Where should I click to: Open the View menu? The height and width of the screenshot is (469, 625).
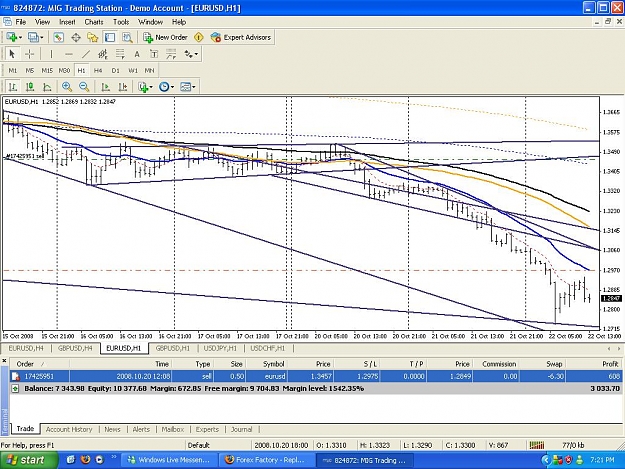coord(42,22)
